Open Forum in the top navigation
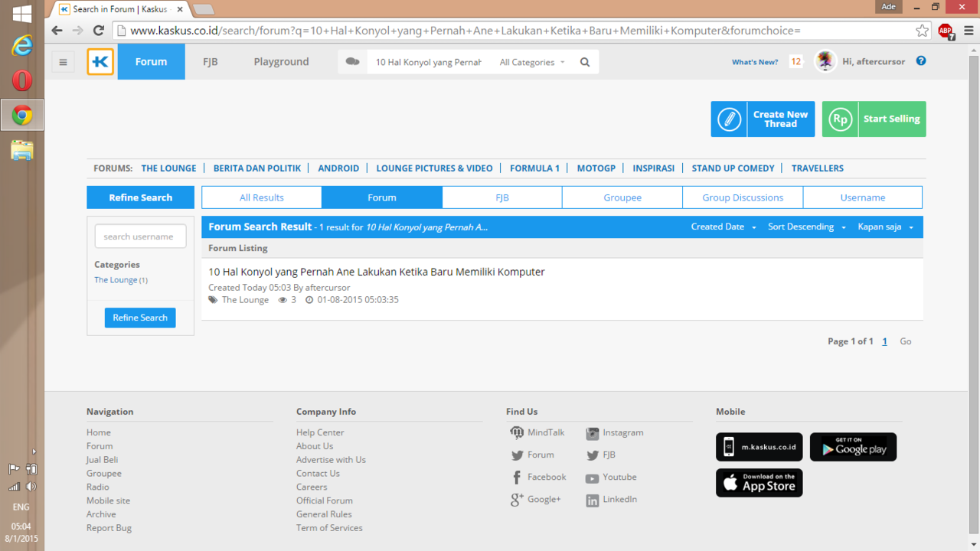The width and height of the screenshot is (980, 551). (151, 62)
